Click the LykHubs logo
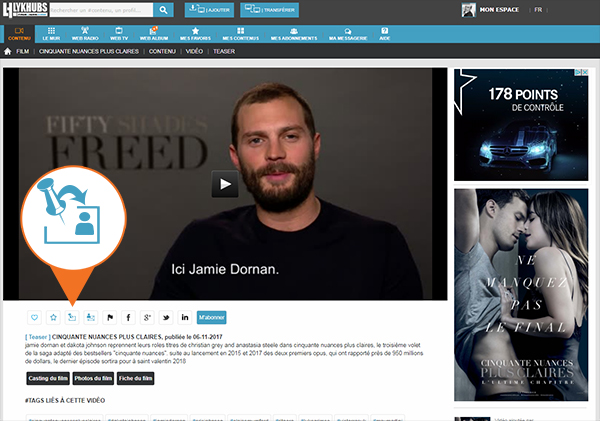The width and height of the screenshot is (600, 421). tap(25, 10)
